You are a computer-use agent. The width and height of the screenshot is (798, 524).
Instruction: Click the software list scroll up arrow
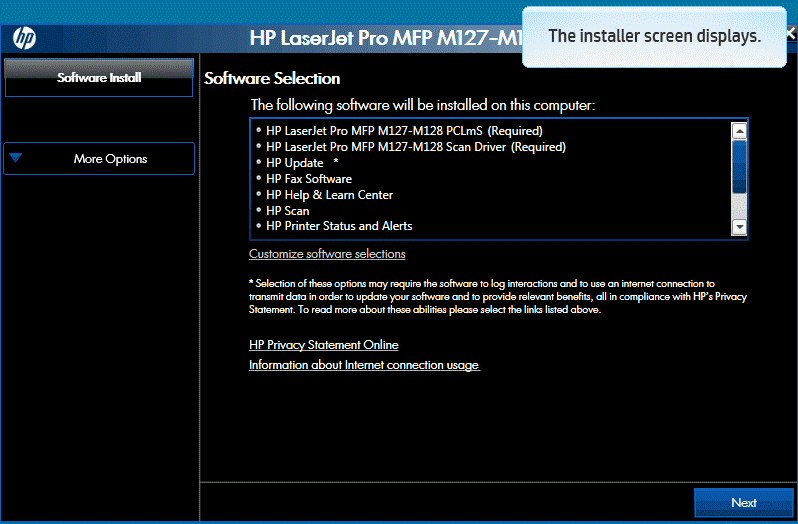[739, 131]
